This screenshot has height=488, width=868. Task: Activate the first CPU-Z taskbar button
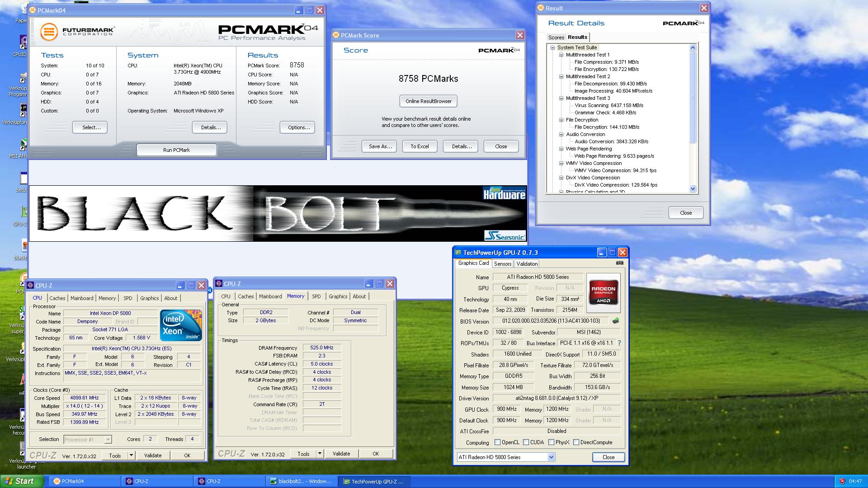[157, 481]
